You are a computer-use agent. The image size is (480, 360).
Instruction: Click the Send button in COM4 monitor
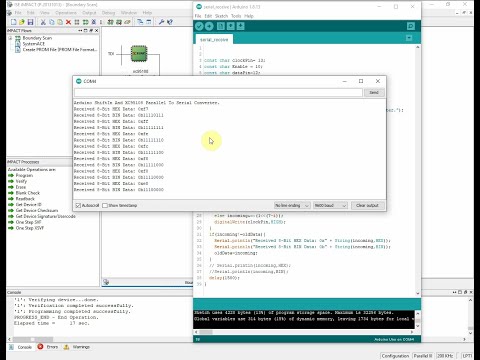[x=374, y=92]
